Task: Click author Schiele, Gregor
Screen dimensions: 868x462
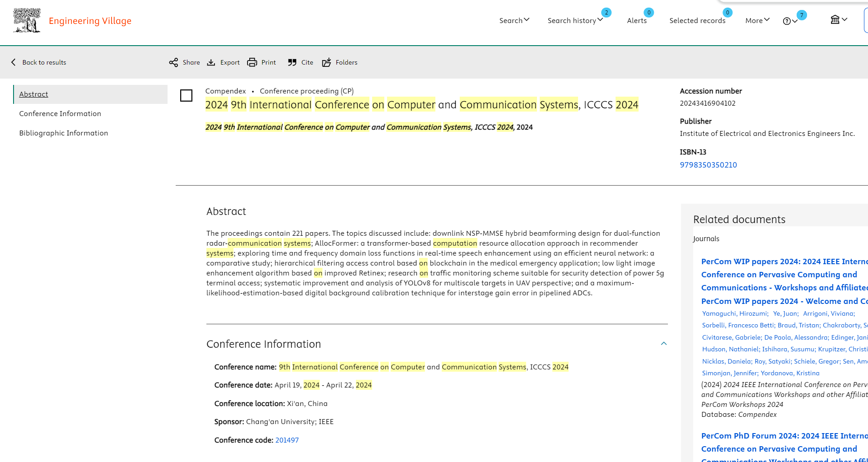Action: click(817, 361)
